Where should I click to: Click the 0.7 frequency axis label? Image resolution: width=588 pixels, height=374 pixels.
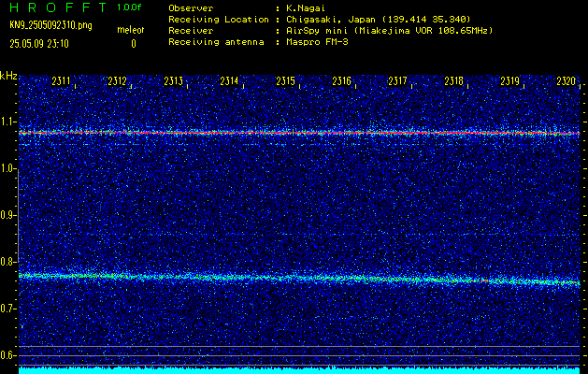tap(8, 309)
